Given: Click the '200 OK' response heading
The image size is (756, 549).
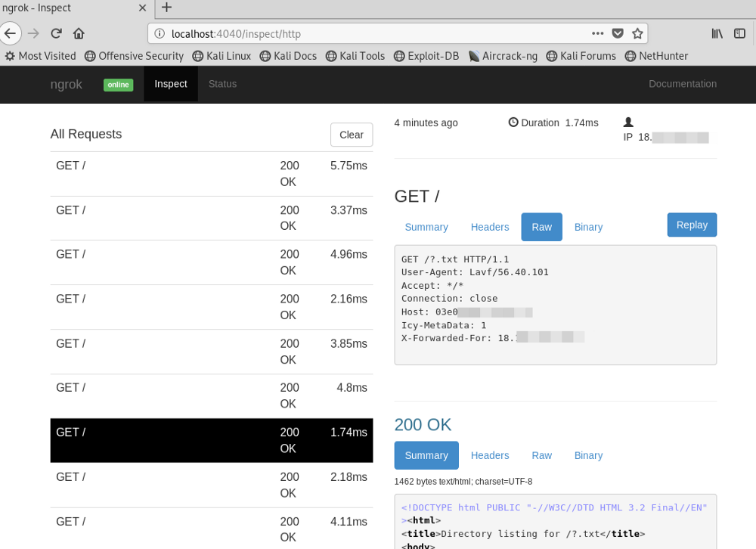Looking at the screenshot, I should click(x=423, y=425).
